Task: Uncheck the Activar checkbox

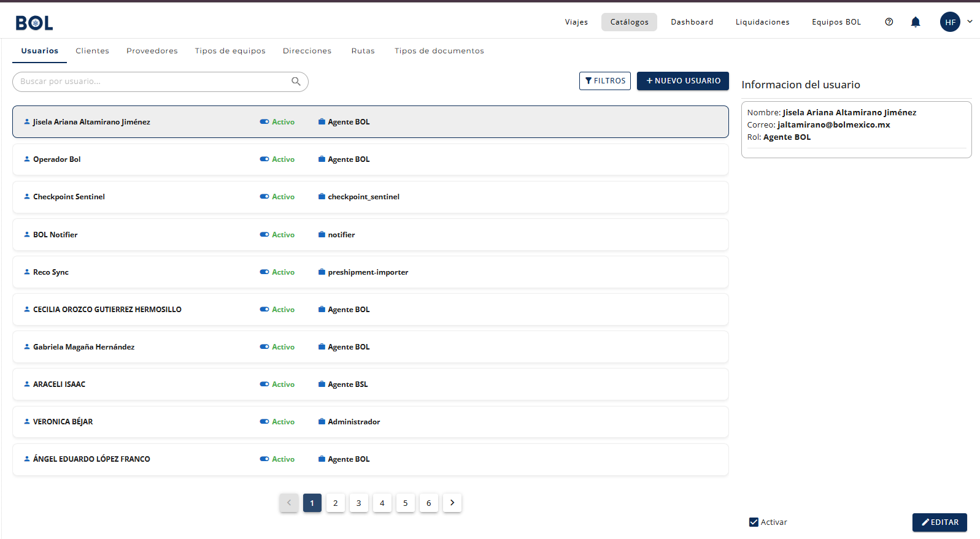Action: [x=754, y=522]
